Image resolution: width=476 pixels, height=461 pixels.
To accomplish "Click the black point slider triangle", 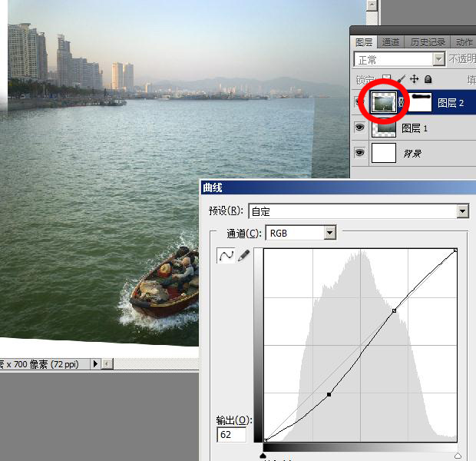I will pyautogui.click(x=263, y=456).
